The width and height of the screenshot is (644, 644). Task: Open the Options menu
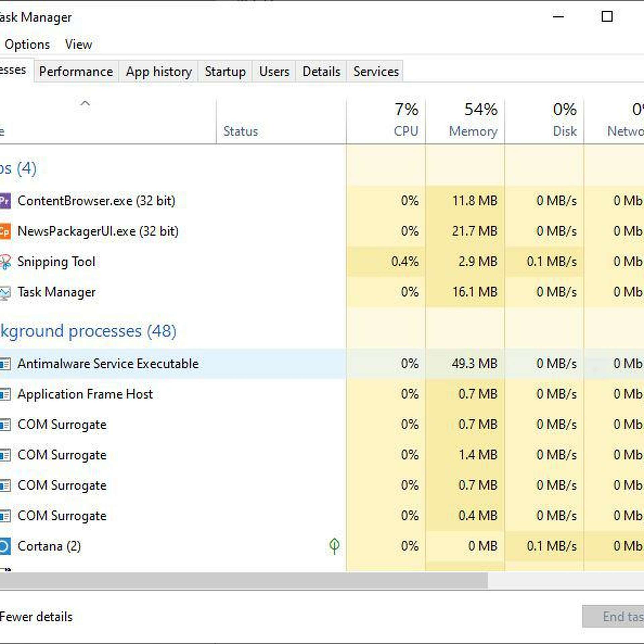coord(27,45)
